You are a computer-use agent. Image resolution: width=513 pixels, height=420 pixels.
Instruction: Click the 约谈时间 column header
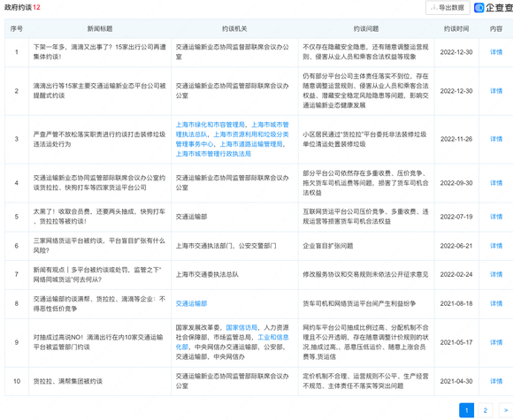coord(456,29)
